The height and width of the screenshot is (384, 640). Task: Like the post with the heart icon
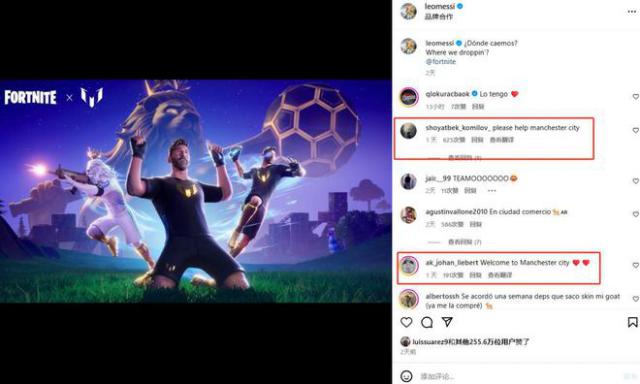pyautogui.click(x=406, y=322)
